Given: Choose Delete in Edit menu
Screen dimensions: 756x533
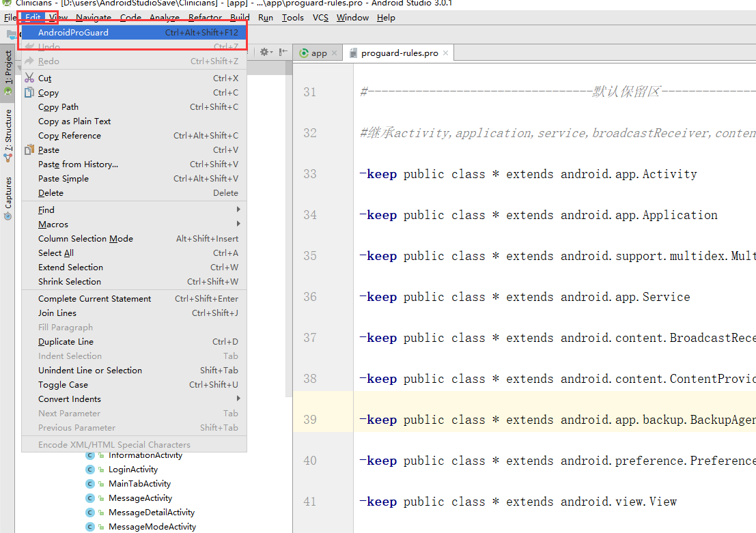Looking at the screenshot, I should 134,192.
